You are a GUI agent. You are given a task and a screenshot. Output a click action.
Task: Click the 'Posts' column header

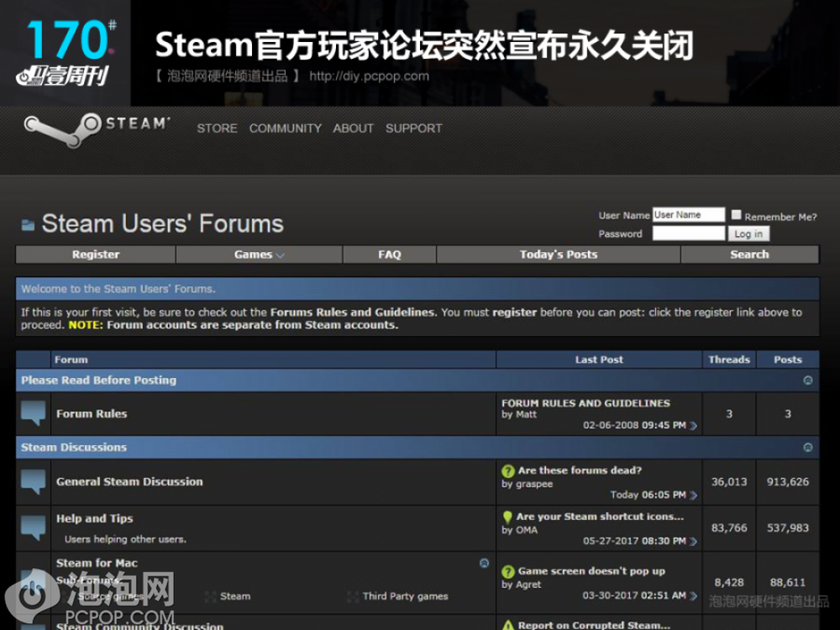[788, 360]
